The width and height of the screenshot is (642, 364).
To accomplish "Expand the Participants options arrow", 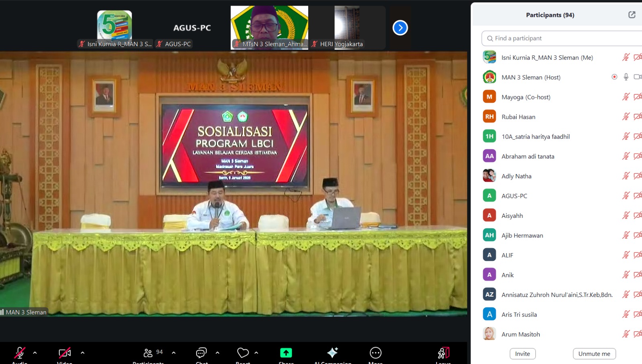I will point(174,353).
